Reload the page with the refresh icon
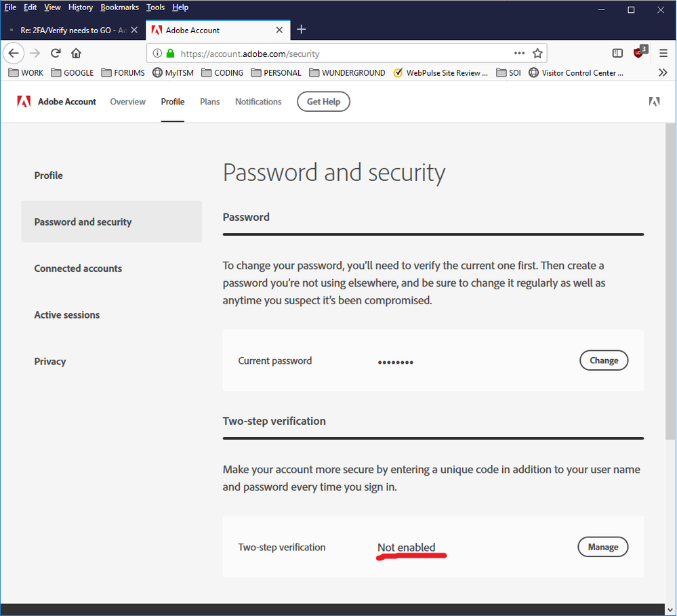Screen dimensions: 677x616 (x=56, y=53)
